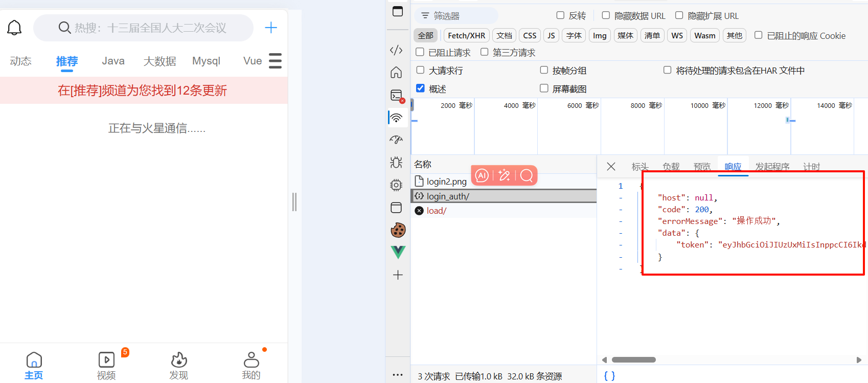The height and width of the screenshot is (383, 868).
Task: Enable the 反转 invert checkbox
Action: click(x=560, y=15)
